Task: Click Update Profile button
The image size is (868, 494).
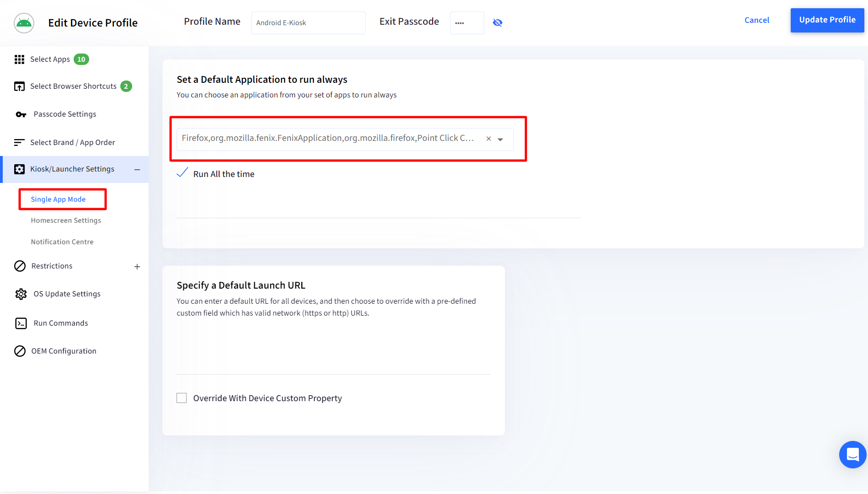Action: (827, 20)
